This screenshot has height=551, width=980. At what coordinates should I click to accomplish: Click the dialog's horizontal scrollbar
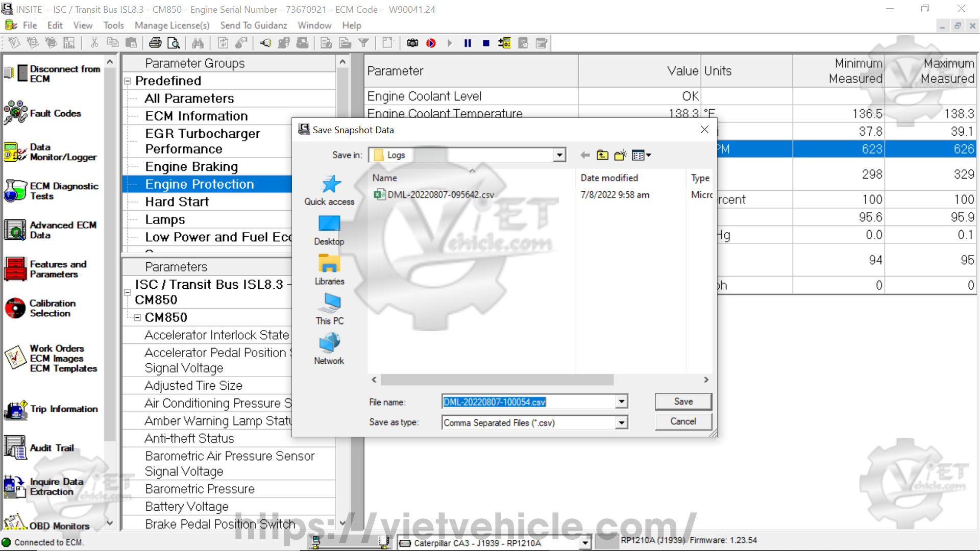click(x=497, y=380)
